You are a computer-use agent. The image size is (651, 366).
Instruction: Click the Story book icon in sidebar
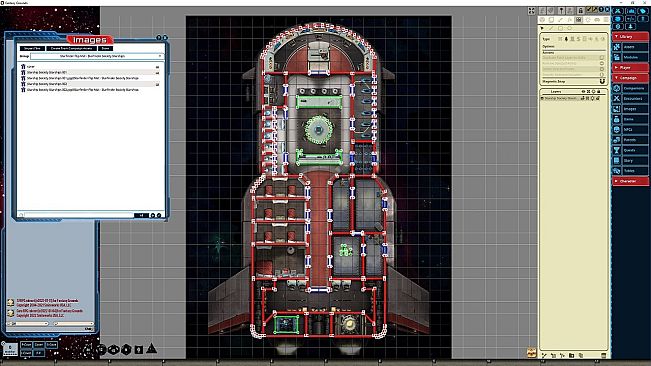point(617,161)
